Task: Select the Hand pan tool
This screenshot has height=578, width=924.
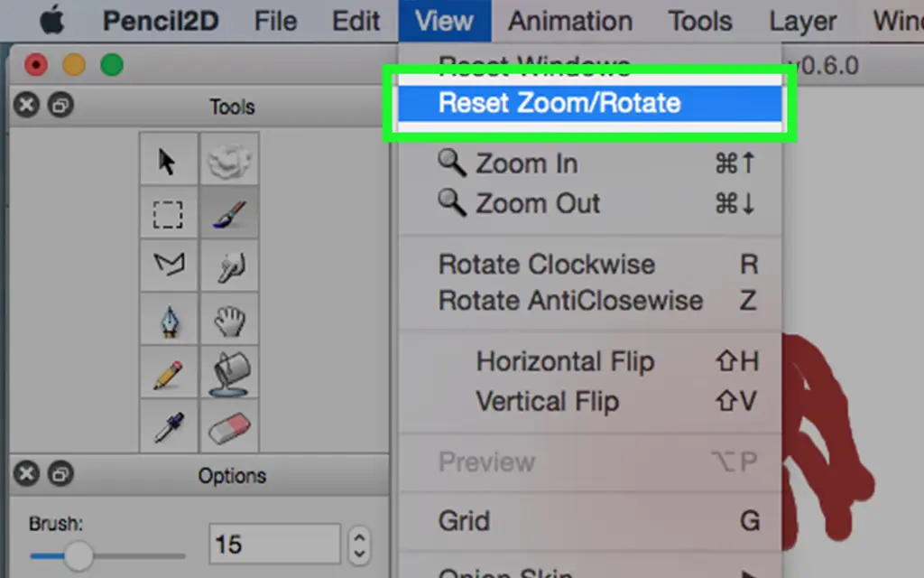Action: [229, 319]
